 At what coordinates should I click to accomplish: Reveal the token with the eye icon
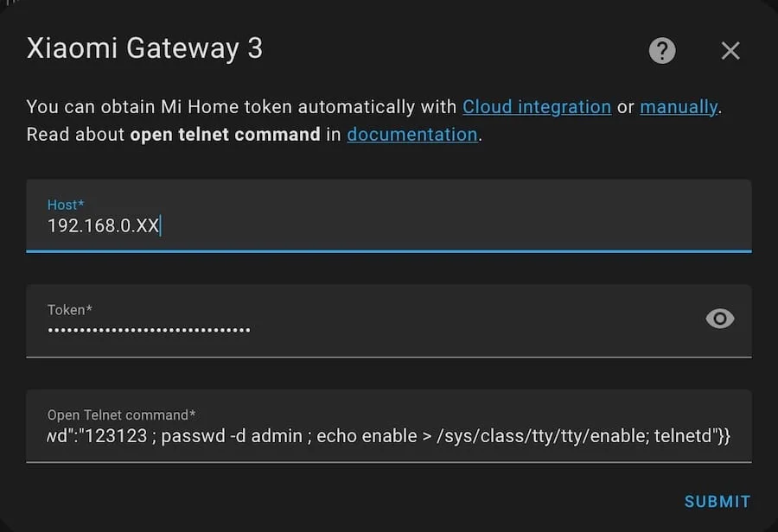pyautogui.click(x=720, y=320)
